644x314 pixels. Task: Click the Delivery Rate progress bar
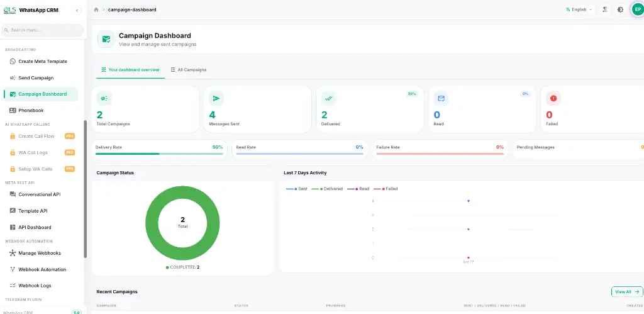pos(159,154)
